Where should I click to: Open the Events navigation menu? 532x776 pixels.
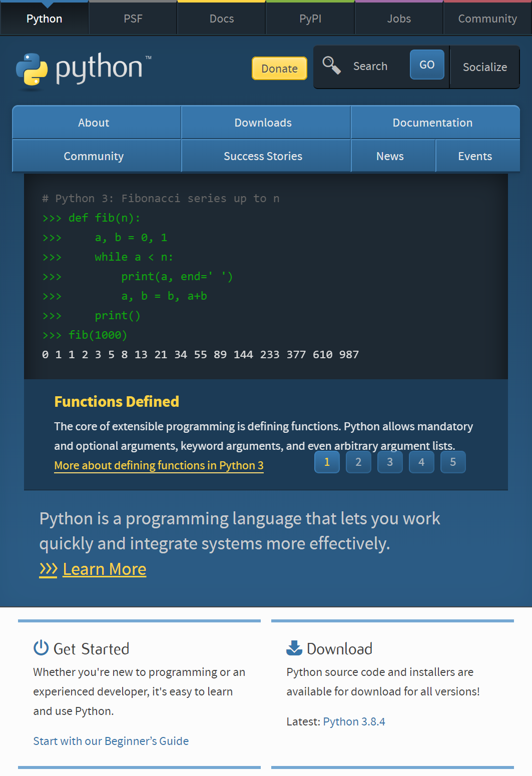(x=478, y=156)
